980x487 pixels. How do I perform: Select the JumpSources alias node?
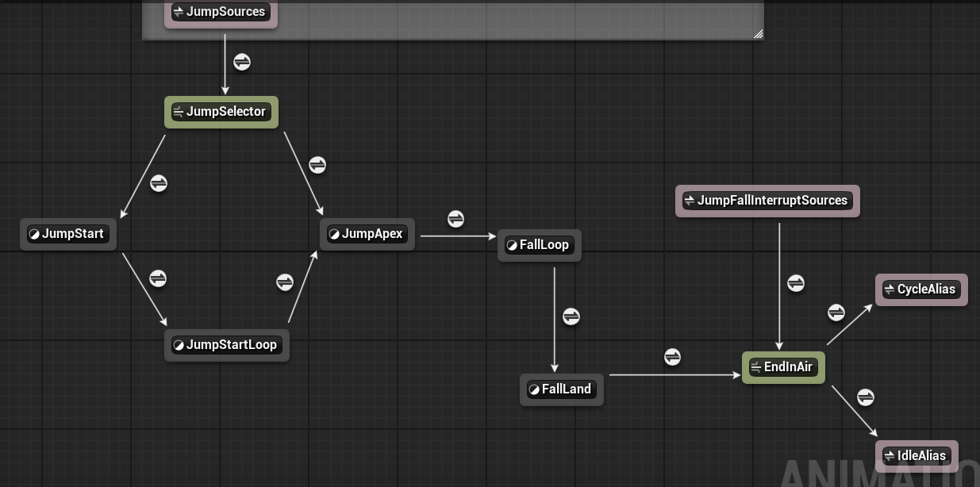221,13
